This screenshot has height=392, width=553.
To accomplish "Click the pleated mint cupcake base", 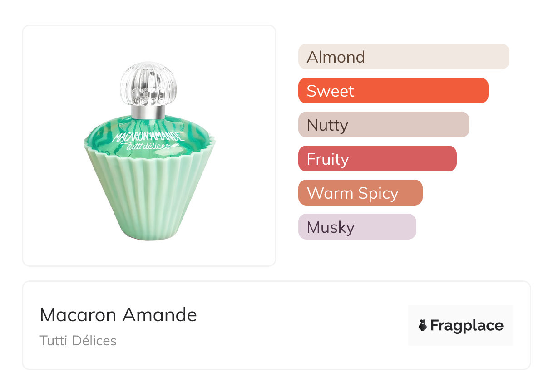I will [149, 195].
